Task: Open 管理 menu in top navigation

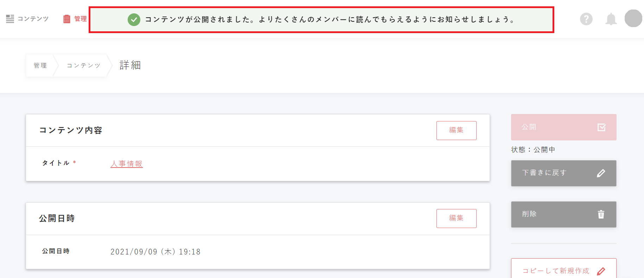Action: tap(80, 19)
